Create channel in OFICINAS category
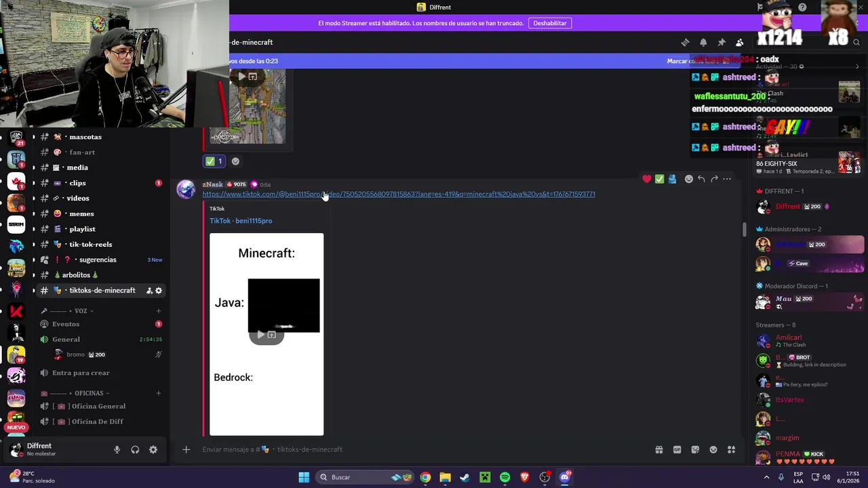This screenshot has height=488, width=868. tap(159, 393)
